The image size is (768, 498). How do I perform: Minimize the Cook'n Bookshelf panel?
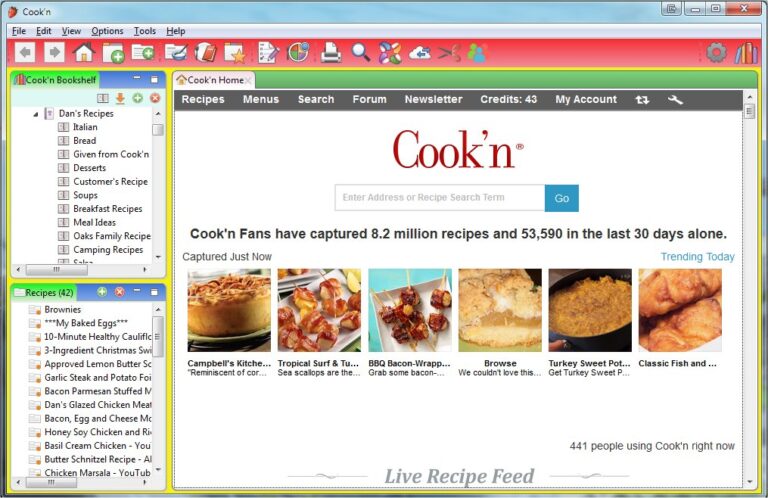(x=137, y=78)
